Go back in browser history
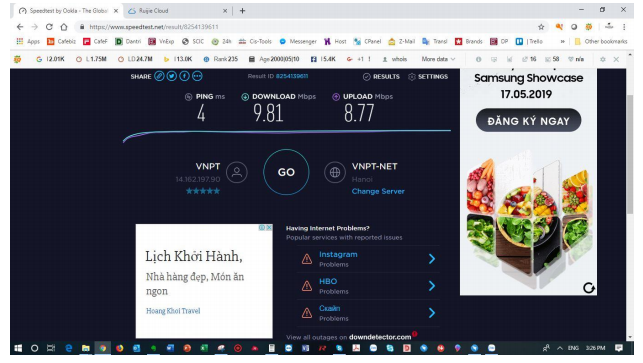643x363 pixels. pos(20,27)
